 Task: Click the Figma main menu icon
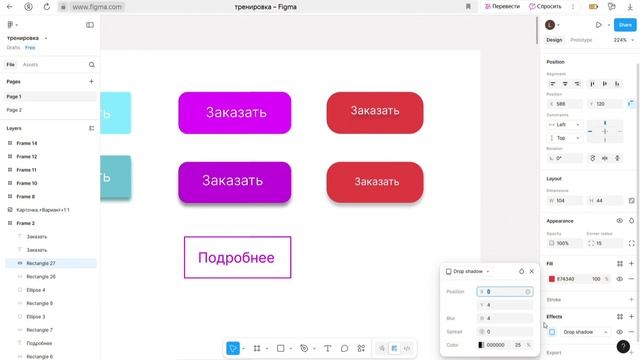[10, 25]
